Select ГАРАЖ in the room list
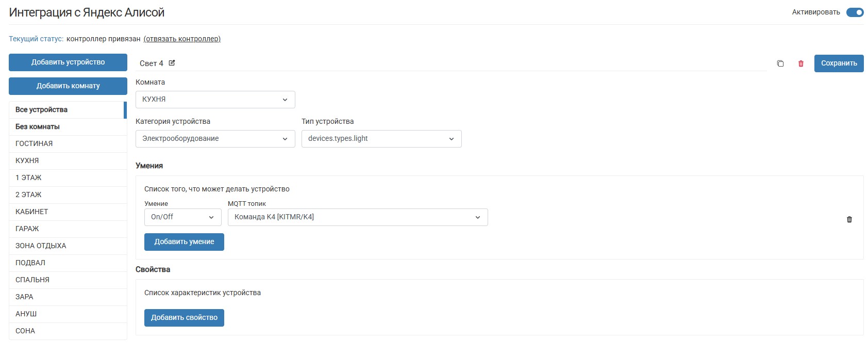 [68, 229]
